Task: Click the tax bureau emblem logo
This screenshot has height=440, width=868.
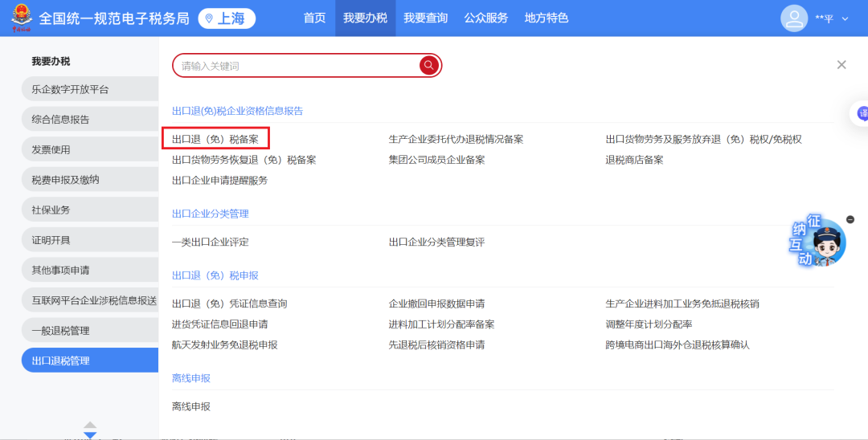Action: [x=19, y=18]
